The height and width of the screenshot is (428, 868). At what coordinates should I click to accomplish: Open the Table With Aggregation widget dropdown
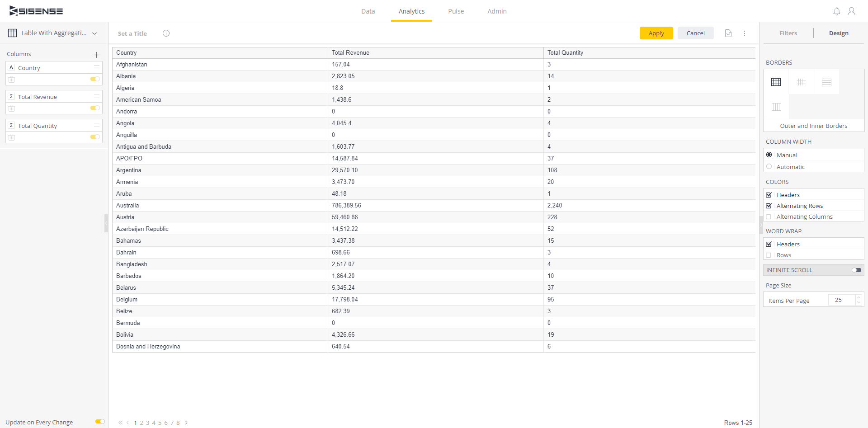94,33
